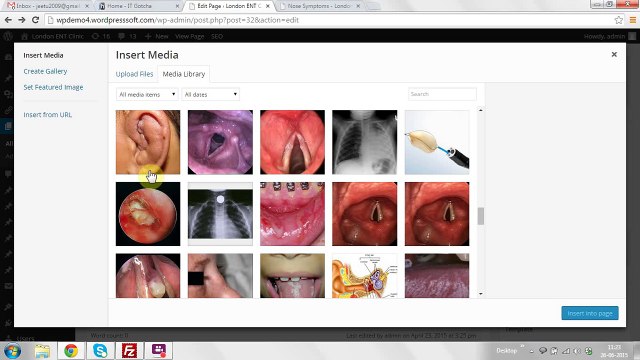Click the browser forward arrow
The height and width of the screenshot is (360, 640).
pos(22,20)
